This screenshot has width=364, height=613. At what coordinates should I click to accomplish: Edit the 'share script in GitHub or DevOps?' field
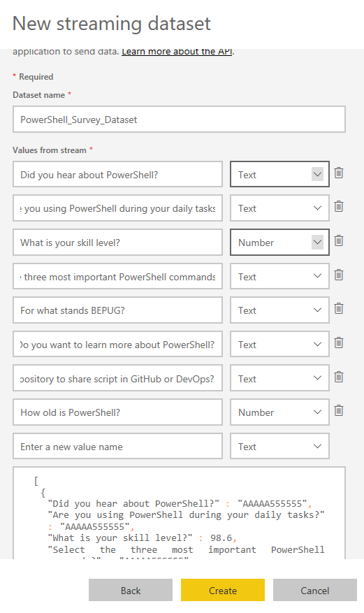(117, 378)
